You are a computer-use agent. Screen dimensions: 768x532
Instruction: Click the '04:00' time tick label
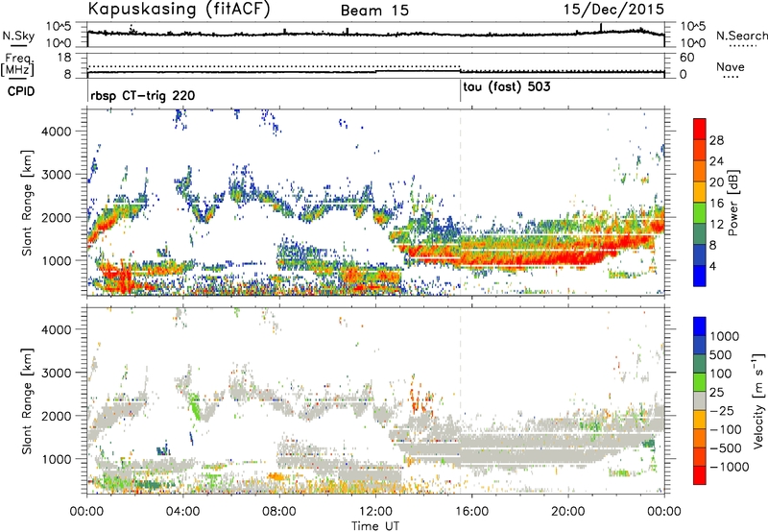(183, 512)
